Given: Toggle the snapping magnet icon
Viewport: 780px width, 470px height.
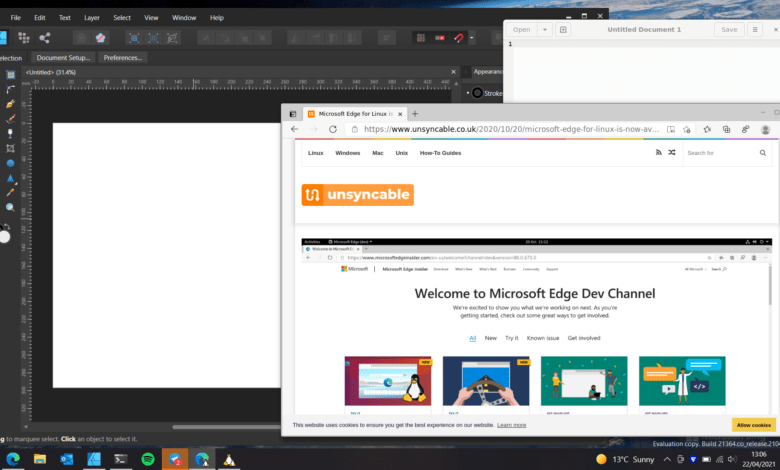Looking at the screenshot, I should coord(459,38).
